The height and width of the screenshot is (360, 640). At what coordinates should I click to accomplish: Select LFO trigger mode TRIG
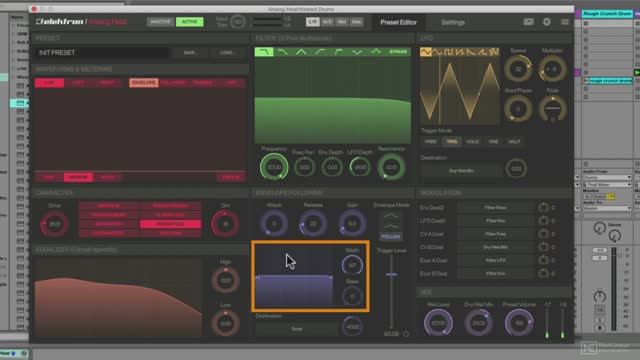(x=451, y=142)
